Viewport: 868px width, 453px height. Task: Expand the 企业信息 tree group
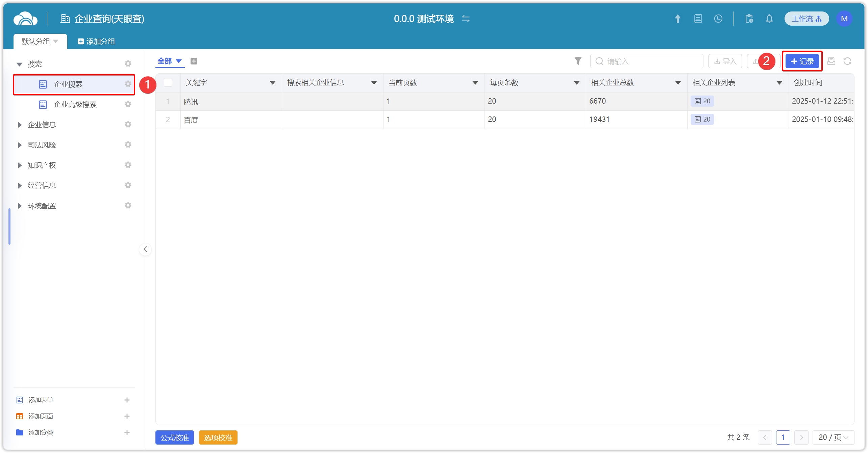click(x=20, y=125)
